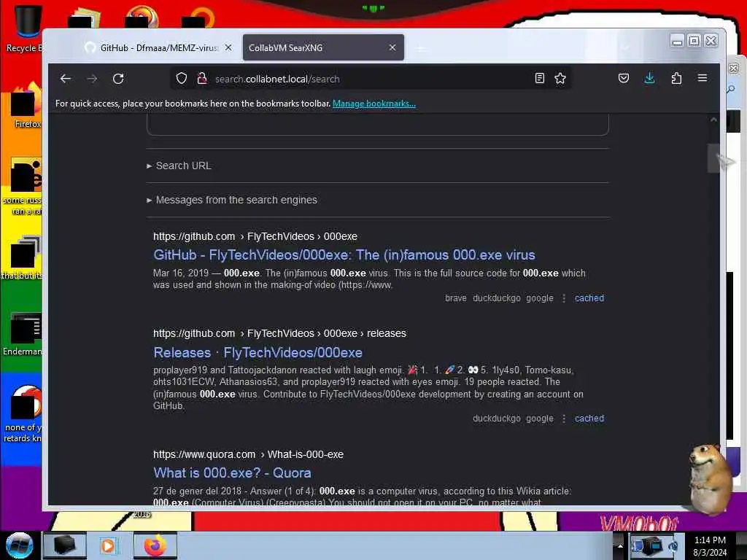Click the brave engine label on first result

click(455, 298)
